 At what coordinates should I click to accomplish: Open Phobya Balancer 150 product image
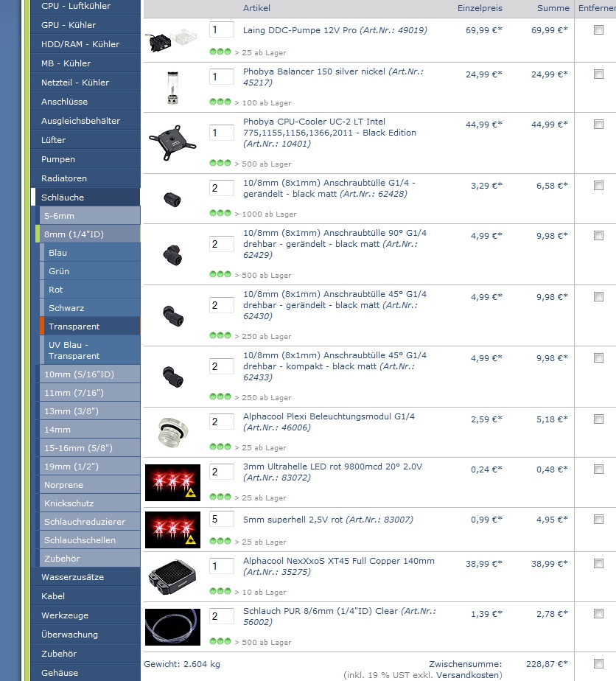(172, 88)
